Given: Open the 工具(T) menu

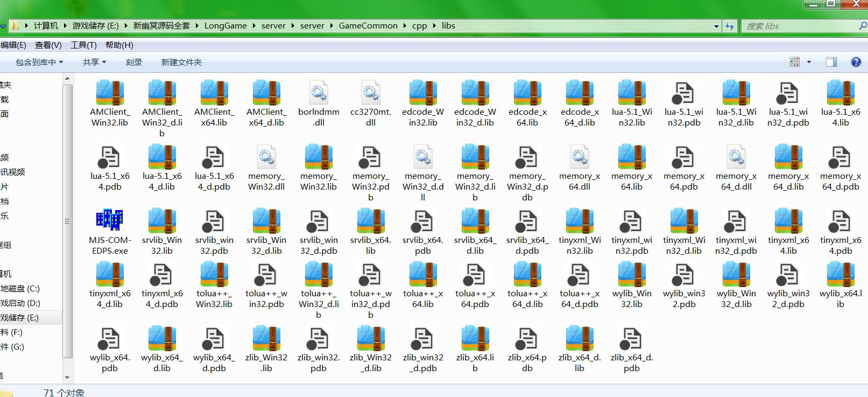Looking at the screenshot, I should [x=83, y=45].
